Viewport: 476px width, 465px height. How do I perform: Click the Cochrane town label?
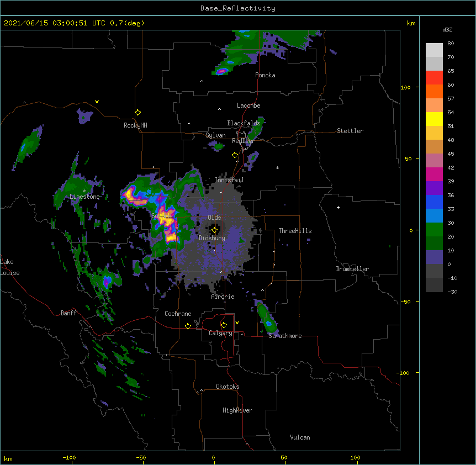tap(178, 314)
